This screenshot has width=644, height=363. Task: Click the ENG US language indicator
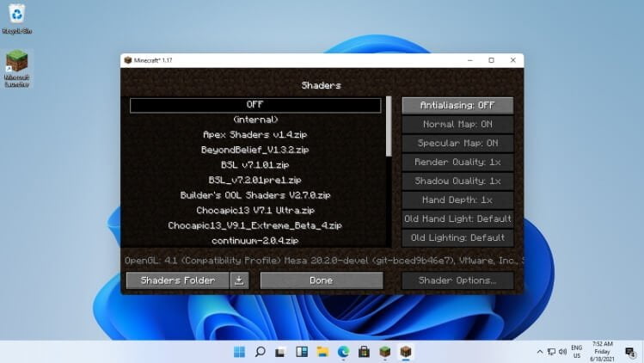click(577, 352)
